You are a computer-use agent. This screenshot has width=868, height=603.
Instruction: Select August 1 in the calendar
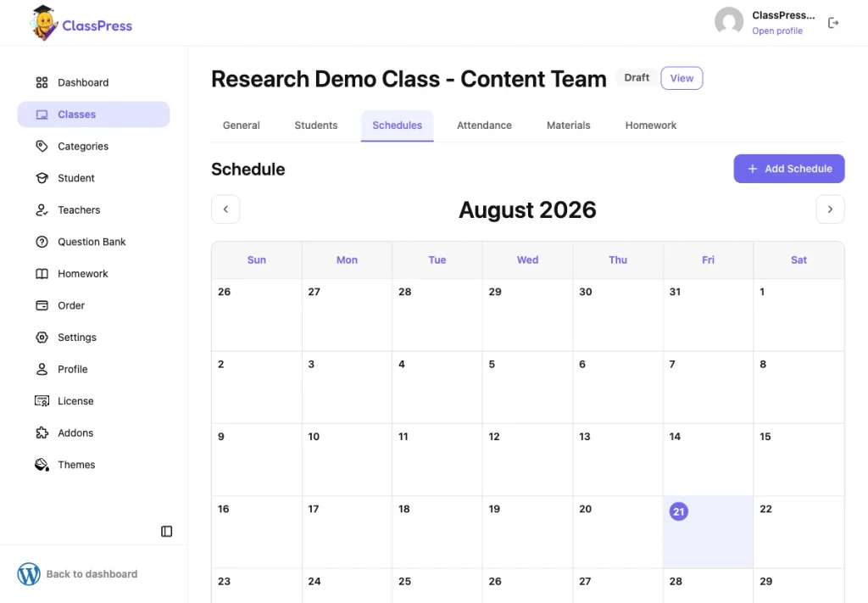pos(798,315)
